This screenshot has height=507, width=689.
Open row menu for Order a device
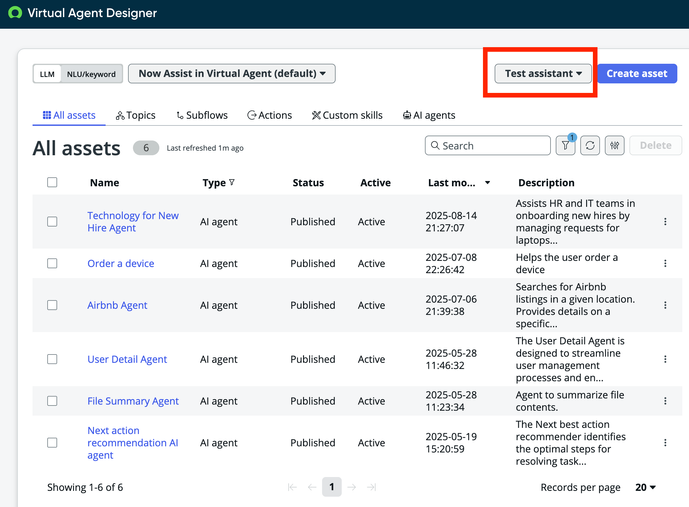(666, 264)
